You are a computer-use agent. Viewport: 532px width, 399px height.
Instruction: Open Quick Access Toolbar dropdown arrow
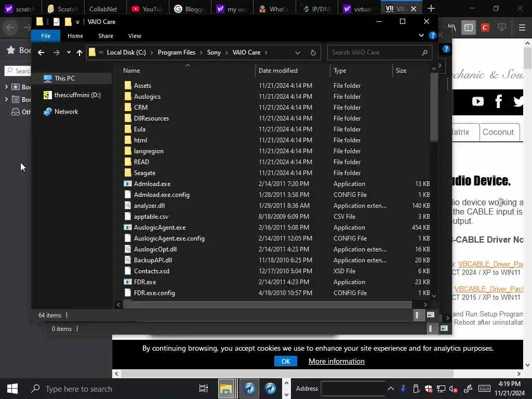(78, 22)
